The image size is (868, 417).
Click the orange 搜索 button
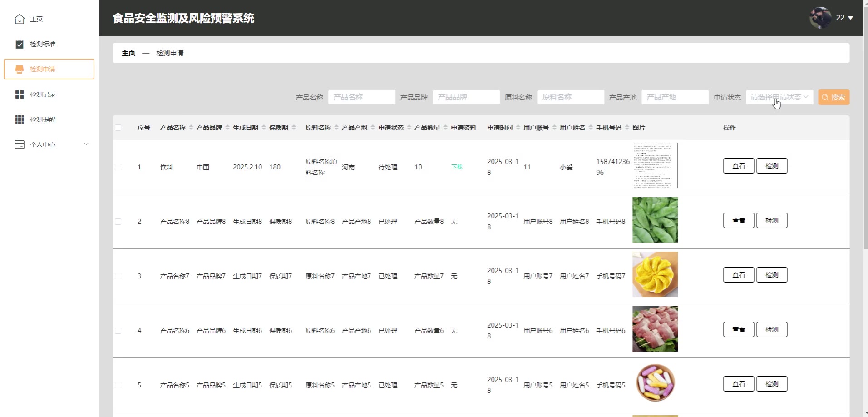tap(833, 97)
